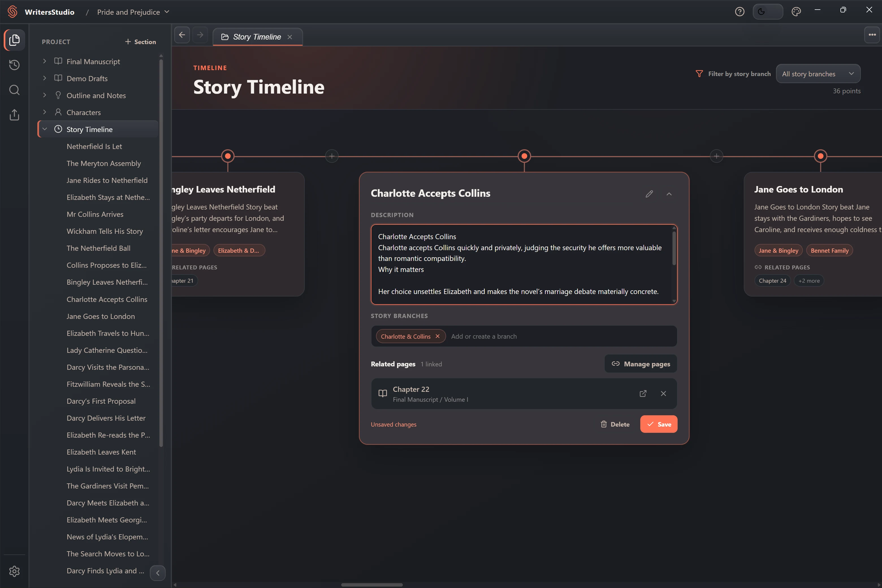This screenshot has height=588, width=882.
Task: Click the horizontal timeline scrollbar thumb
Action: (372, 585)
